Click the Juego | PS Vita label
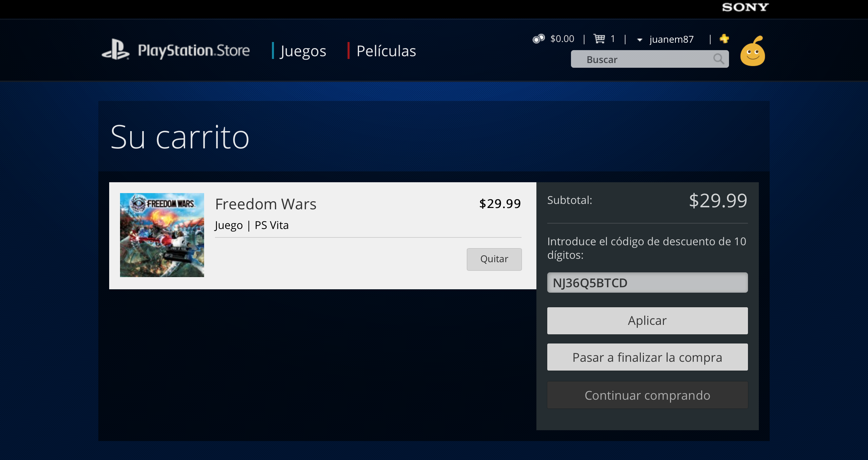Image resolution: width=868 pixels, height=460 pixels. 252,225
